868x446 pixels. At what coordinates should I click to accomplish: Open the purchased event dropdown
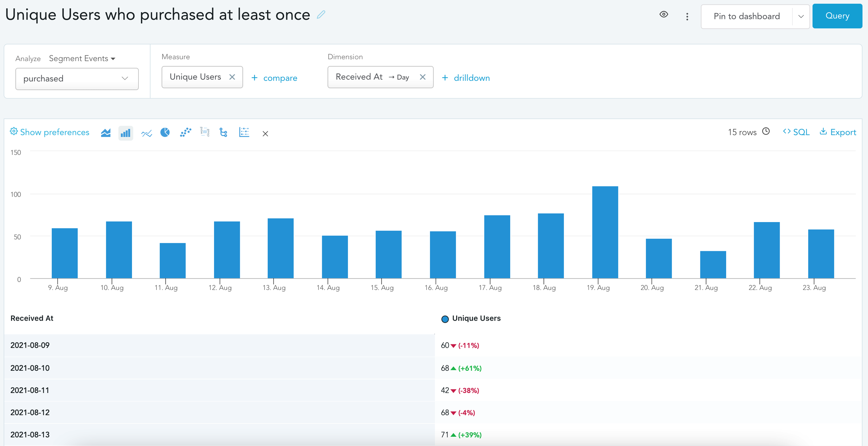point(77,79)
